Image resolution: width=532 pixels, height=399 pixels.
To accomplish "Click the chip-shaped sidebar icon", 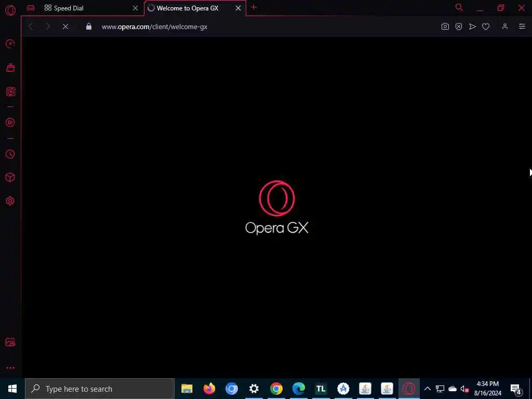I will 10,91.
